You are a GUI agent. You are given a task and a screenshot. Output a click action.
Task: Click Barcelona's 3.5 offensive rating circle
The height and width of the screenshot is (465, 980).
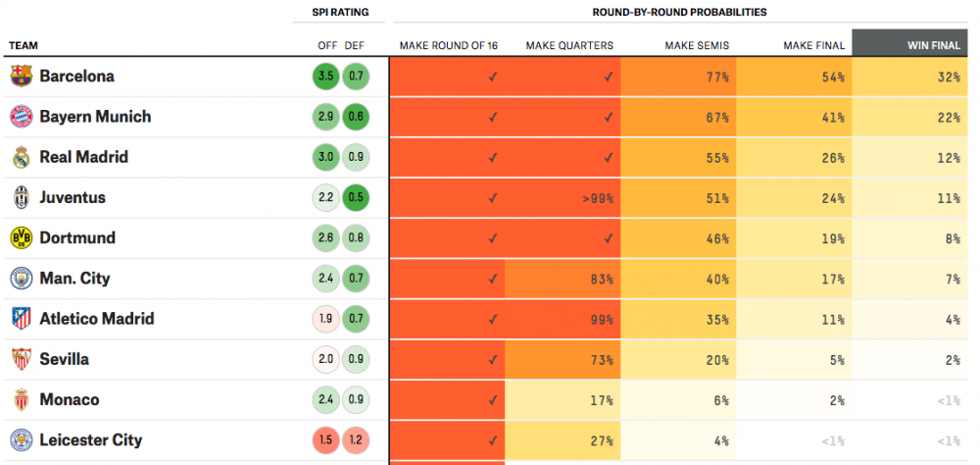click(x=325, y=77)
